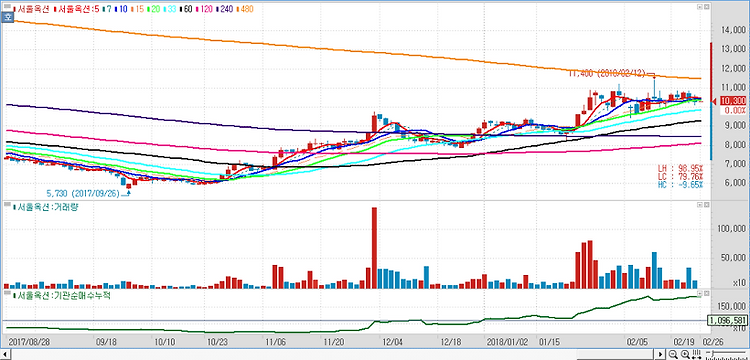
Task: Click the 1,096,581 value tag
Action: (728, 320)
